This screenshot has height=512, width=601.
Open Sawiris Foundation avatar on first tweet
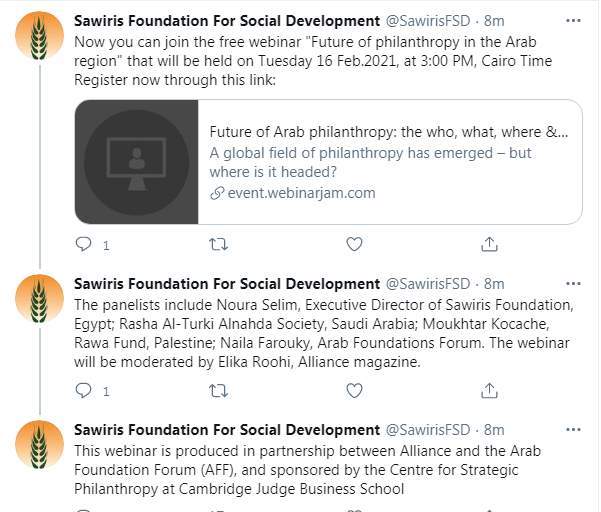pyautogui.click(x=40, y=37)
